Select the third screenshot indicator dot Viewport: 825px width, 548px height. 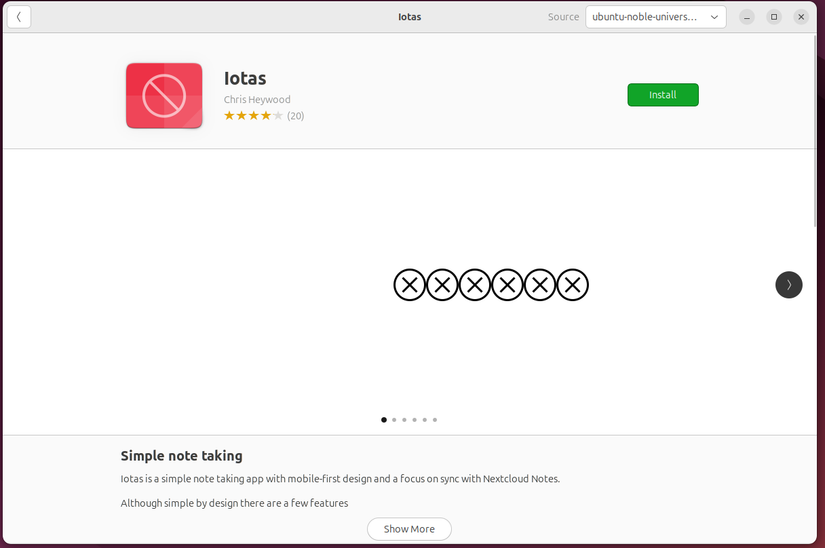(x=404, y=420)
